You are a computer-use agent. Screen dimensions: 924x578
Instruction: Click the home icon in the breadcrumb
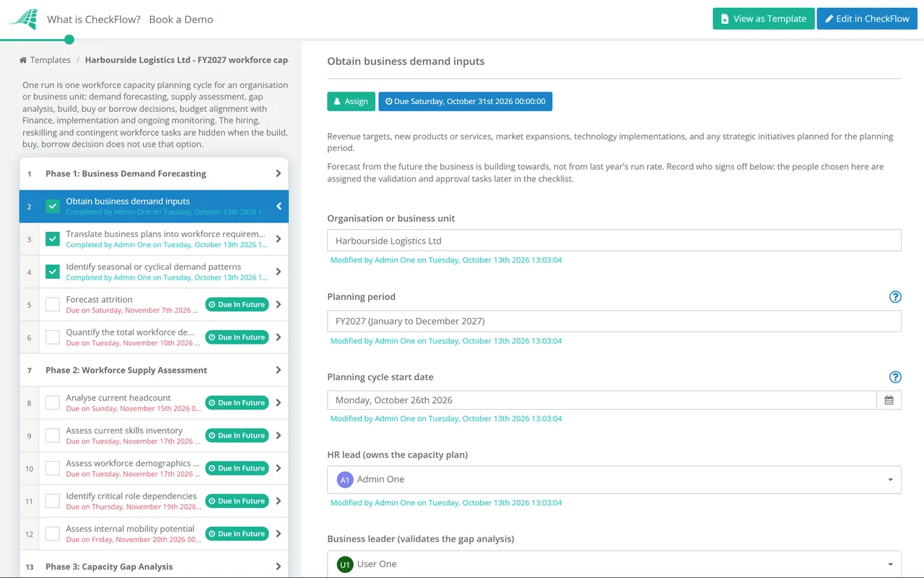23,60
